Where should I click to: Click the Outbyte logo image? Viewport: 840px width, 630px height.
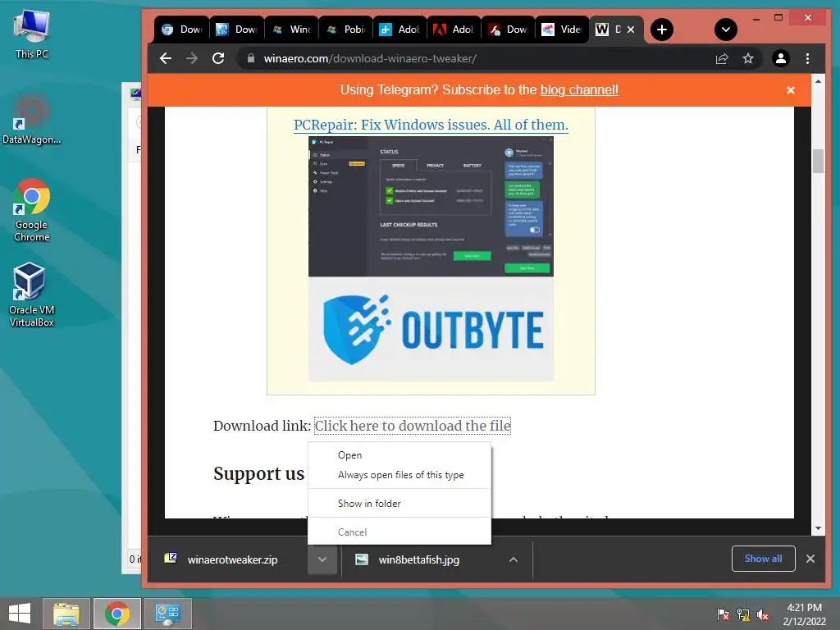pos(431,329)
